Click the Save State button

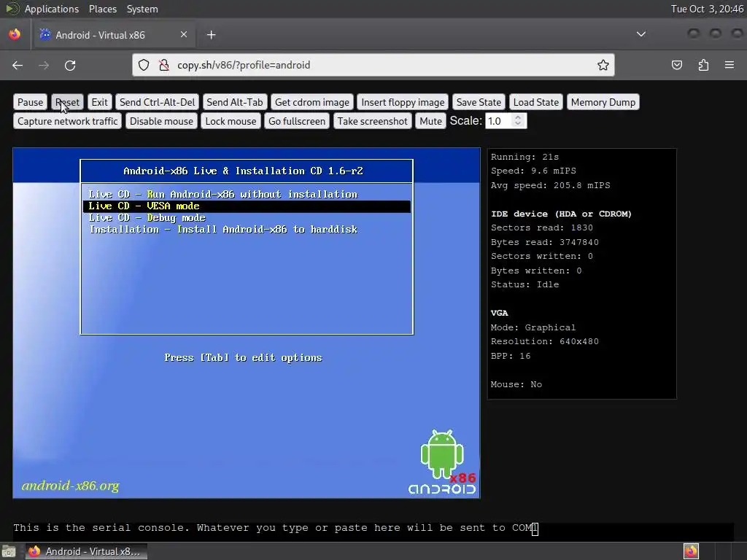coord(479,102)
